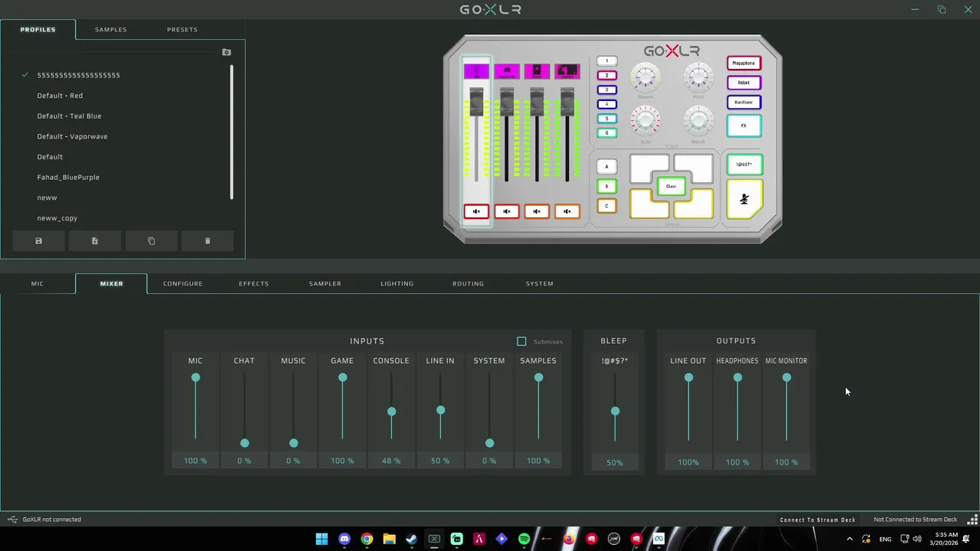Switch to the SAMPLER tab
The width and height of the screenshot is (980, 551).
point(325,284)
